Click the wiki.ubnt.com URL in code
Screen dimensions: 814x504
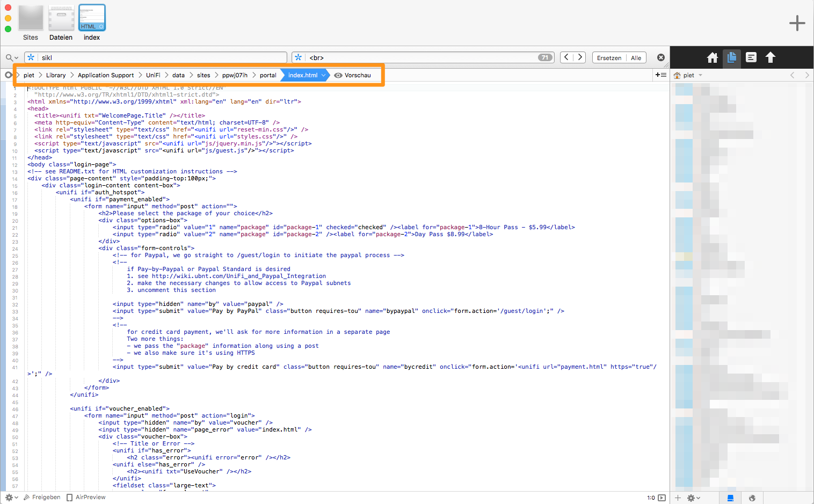239,276
